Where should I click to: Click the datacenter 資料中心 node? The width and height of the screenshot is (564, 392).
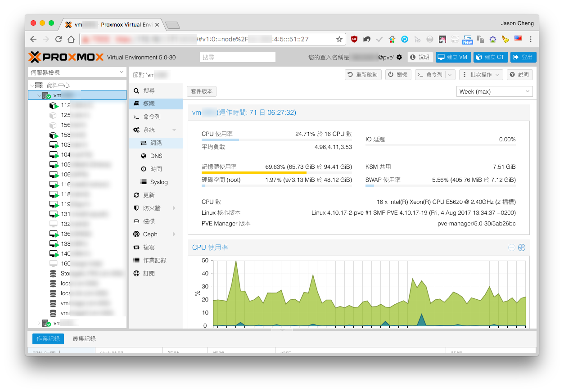pos(77,86)
